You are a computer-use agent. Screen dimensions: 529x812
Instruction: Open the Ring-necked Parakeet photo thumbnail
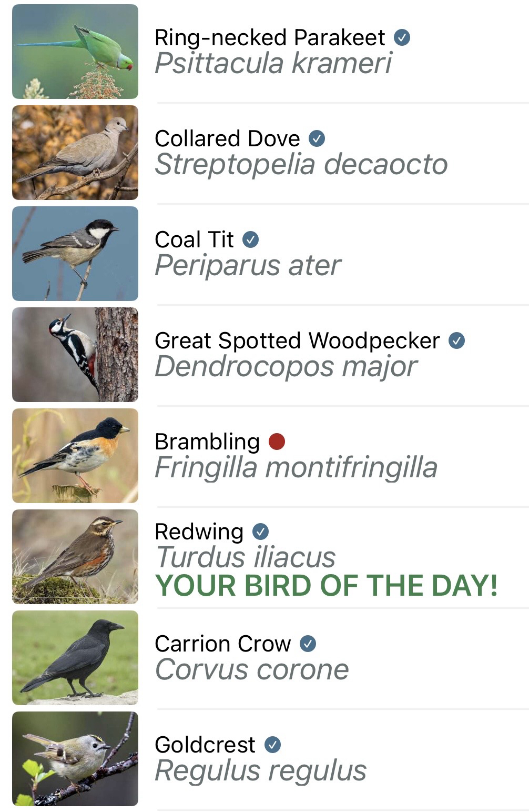pyautogui.click(x=75, y=52)
